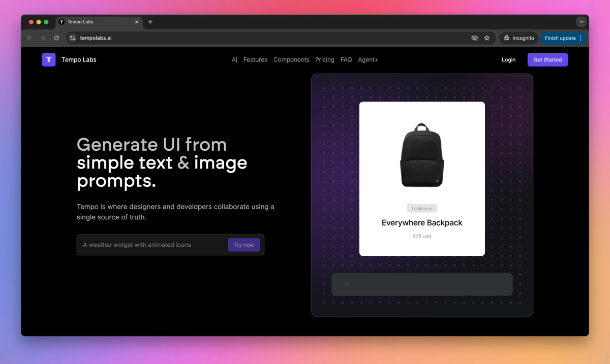Click the backpack product image
This screenshot has height=364, width=610.
coord(422,155)
